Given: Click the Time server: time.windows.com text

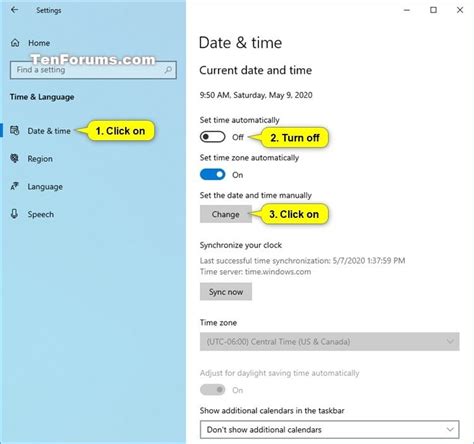Looking at the screenshot, I should click(x=255, y=272).
